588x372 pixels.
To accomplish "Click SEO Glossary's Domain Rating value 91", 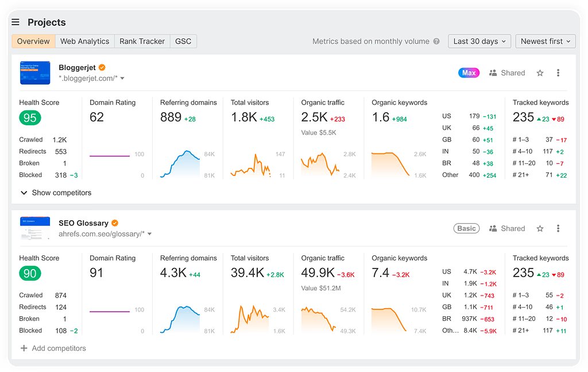I will pyautogui.click(x=96, y=273).
